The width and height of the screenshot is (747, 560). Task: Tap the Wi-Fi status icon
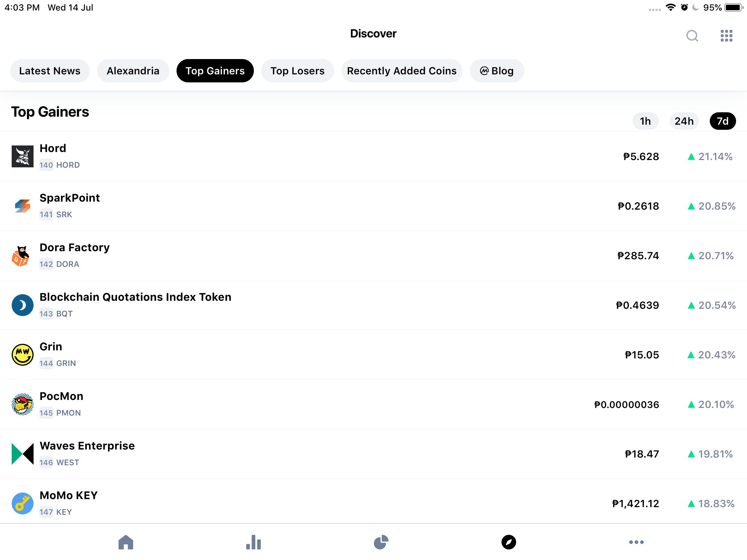670,7
